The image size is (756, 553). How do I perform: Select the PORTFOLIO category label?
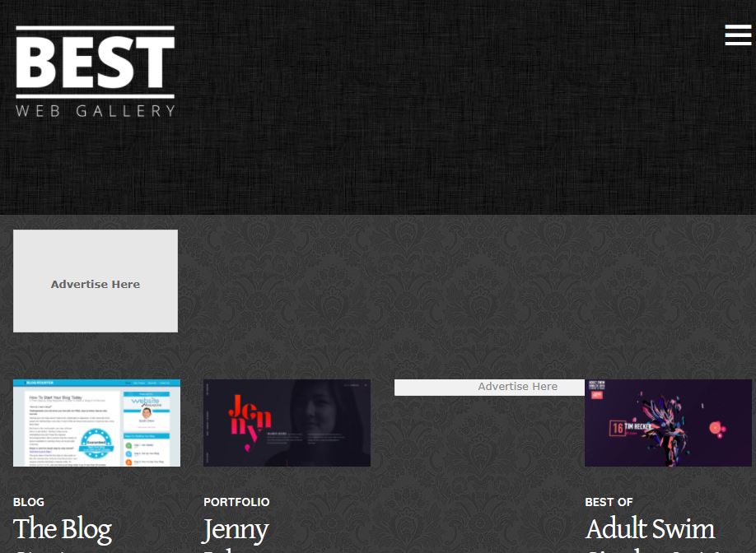[236, 502]
